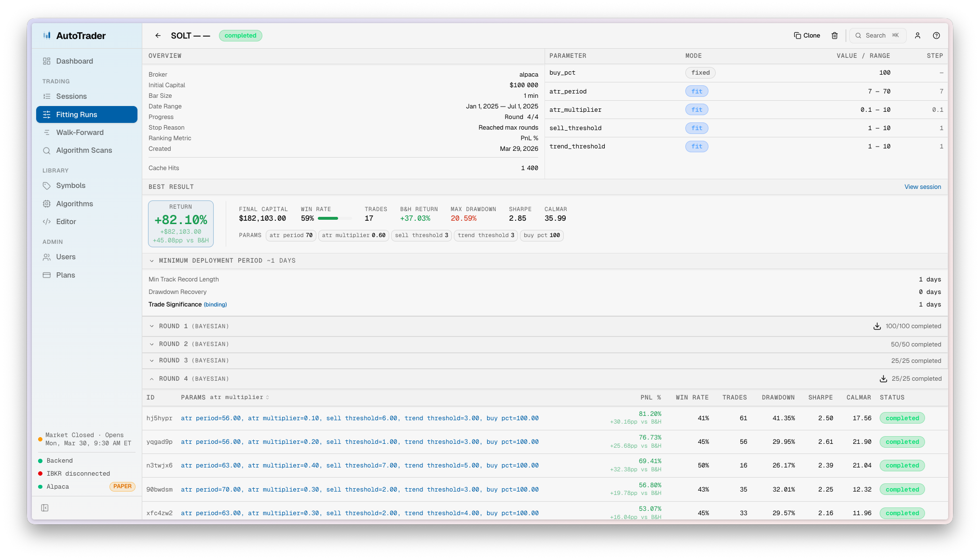Toggle fit mode for trend_threshold

[696, 147]
